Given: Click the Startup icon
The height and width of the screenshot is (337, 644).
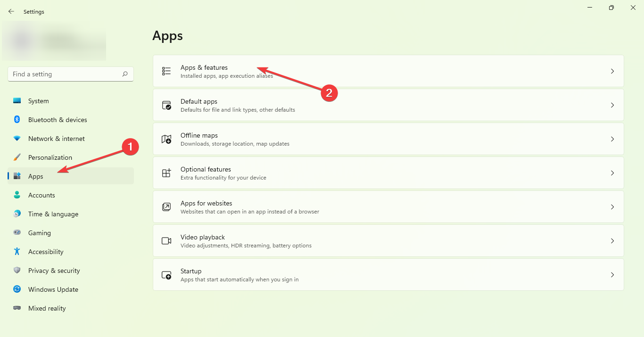Looking at the screenshot, I should pyautogui.click(x=166, y=275).
